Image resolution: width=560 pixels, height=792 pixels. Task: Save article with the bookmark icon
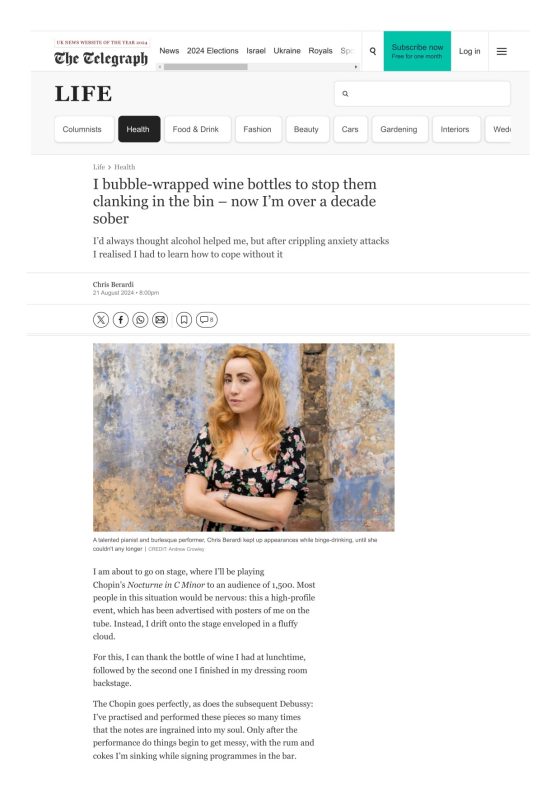[x=184, y=320]
